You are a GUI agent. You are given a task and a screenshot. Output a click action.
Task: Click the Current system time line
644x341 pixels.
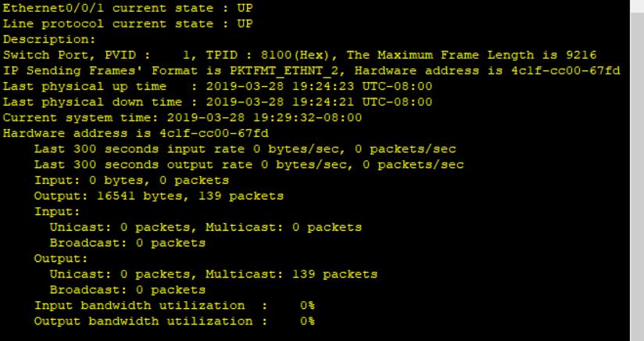tap(182, 118)
